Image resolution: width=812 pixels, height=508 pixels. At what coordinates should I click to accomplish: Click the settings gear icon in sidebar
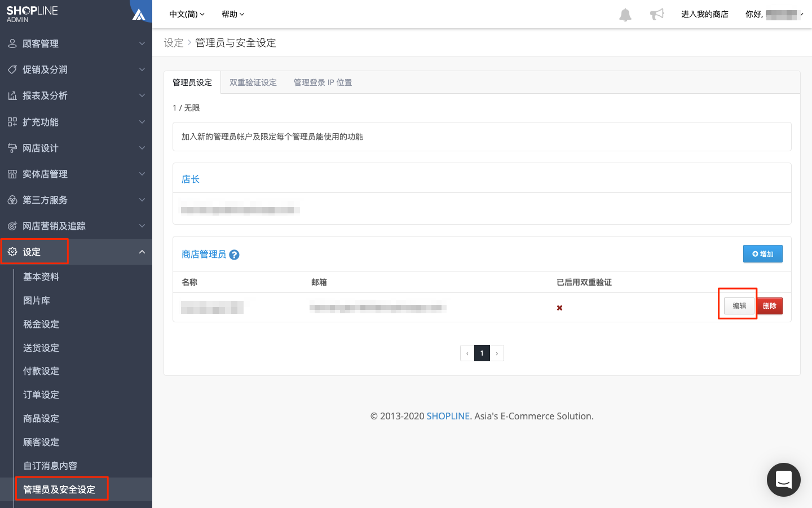[x=12, y=252]
